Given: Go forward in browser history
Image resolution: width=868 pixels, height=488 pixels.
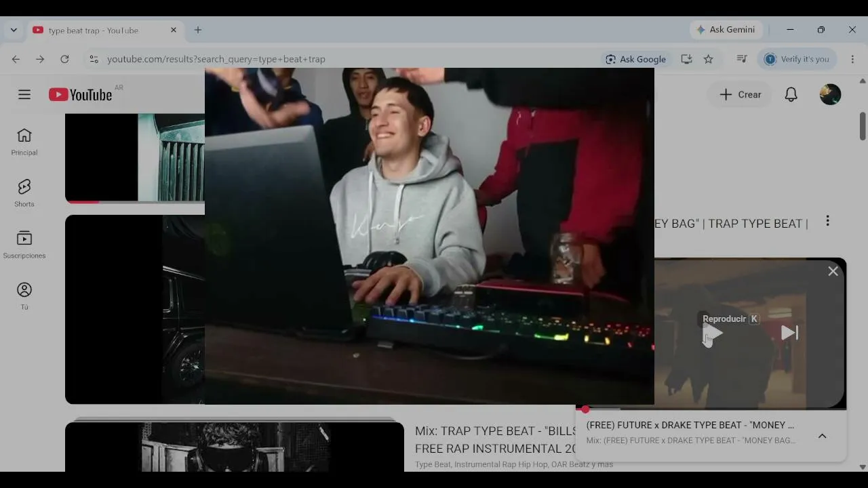Looking at the screenshot, I should [x=40, y=59].
